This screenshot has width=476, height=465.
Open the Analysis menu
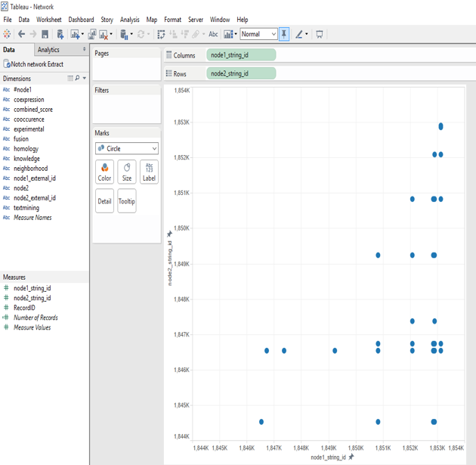pyautogui.click(x=130, y=20)
